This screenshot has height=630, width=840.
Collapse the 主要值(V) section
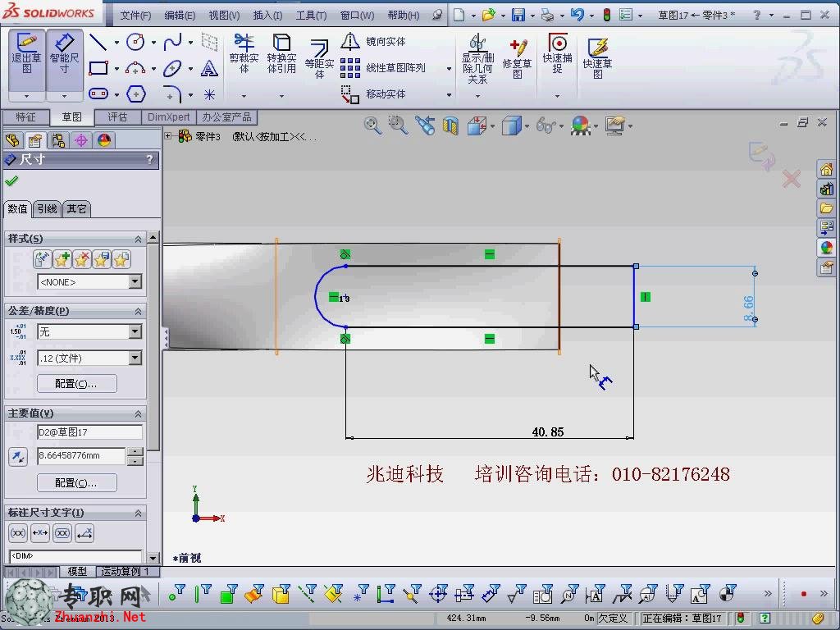(x=138, y=413)
